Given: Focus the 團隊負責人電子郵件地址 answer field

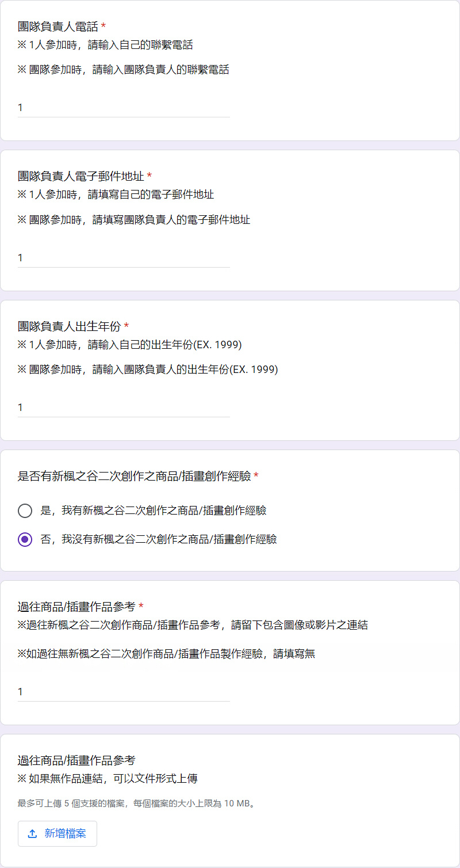Looking at the screenshot, I should click(x=124, y=258).
